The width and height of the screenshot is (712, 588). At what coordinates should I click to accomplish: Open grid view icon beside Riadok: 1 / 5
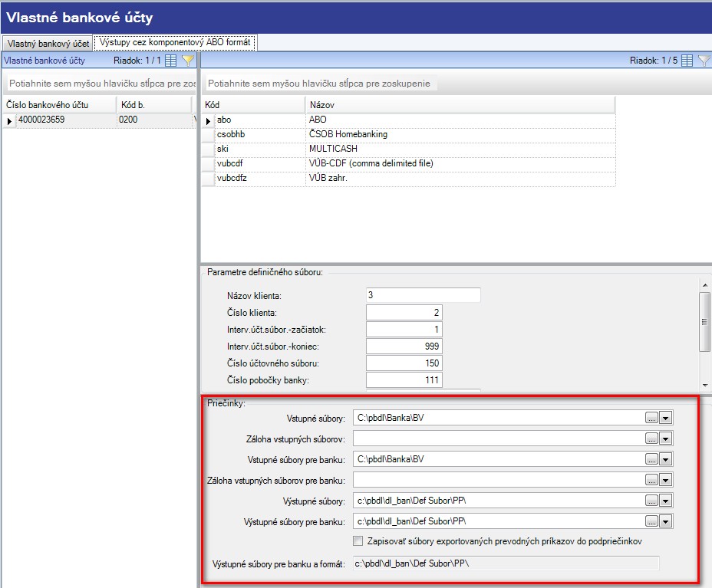687,61
